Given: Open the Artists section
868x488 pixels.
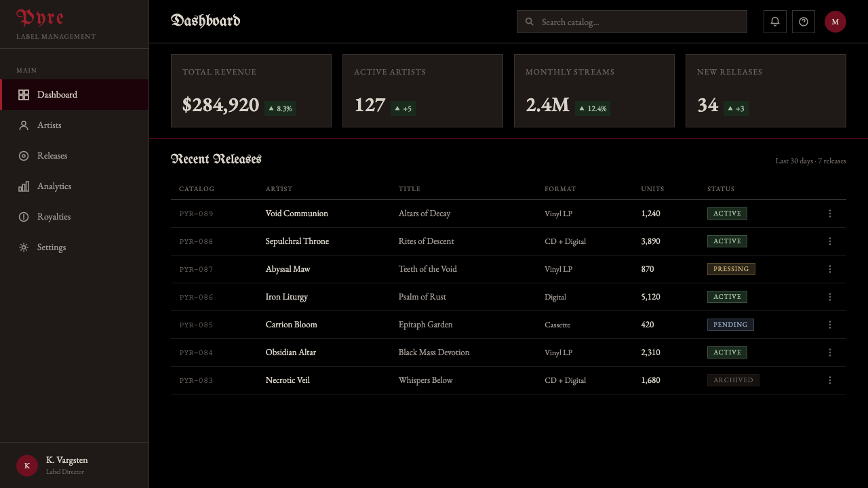Looking at the screenshot, I should point(75,125).
